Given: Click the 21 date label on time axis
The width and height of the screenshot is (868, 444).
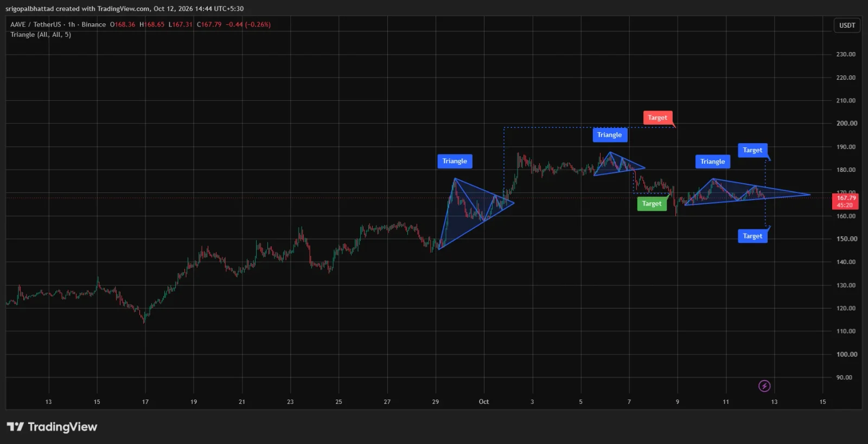Looking at the screenshot, I should (x=242, y=402).
